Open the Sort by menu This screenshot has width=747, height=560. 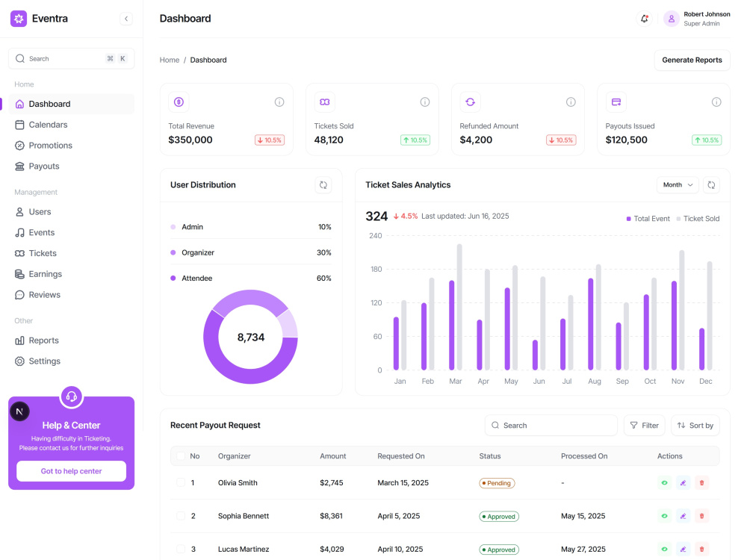pyautogui.click(x=695, y=426)
